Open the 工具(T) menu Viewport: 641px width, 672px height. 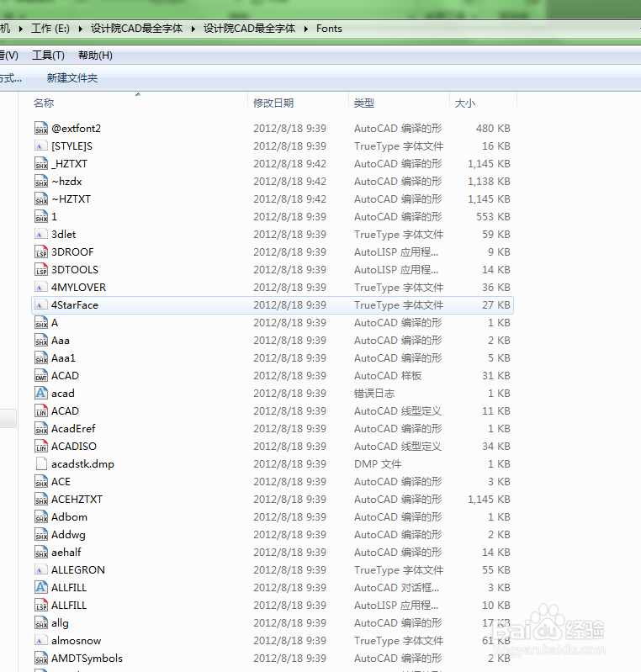[x=49, y=56]
